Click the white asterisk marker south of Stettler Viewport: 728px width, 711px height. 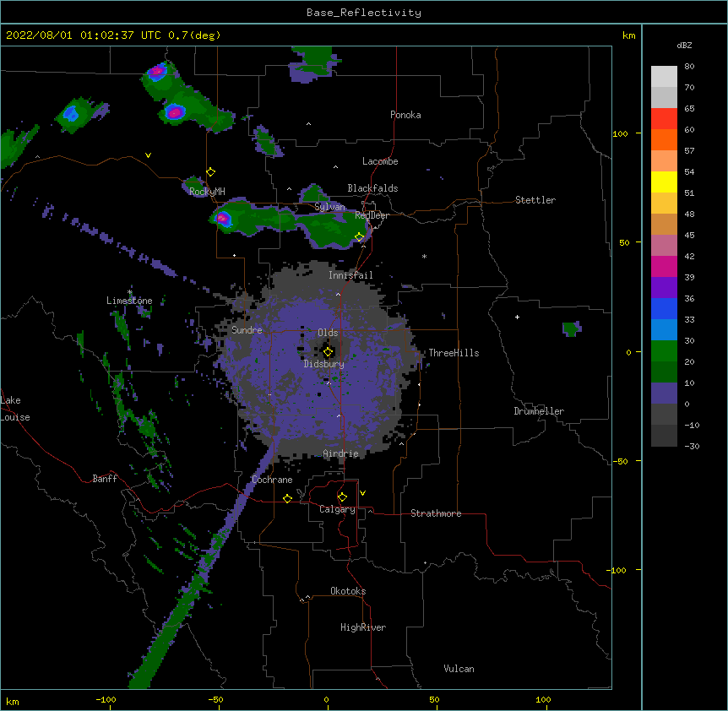tap(424, 256)
